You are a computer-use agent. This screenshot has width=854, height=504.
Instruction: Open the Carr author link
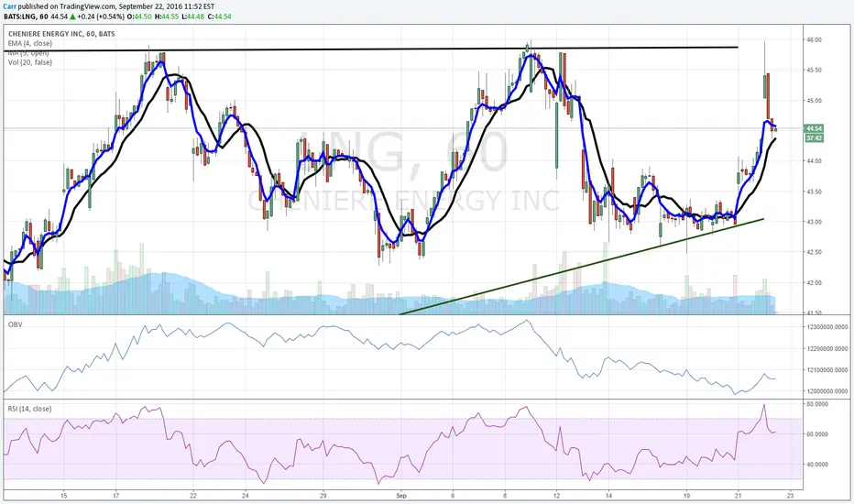click(10, 6)
